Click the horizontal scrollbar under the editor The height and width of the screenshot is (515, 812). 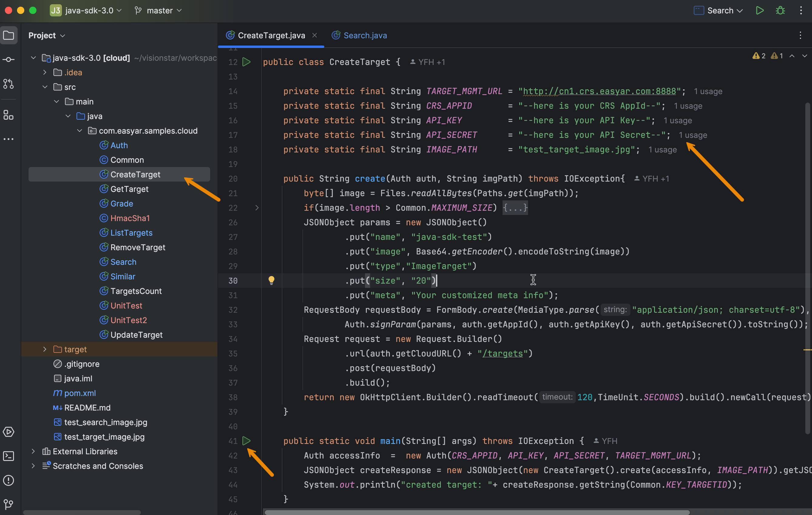point(477,512)
